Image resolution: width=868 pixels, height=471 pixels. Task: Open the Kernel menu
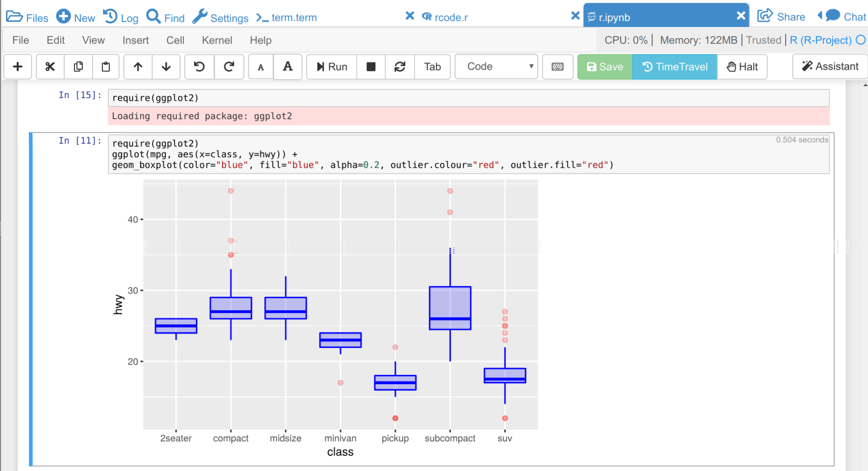tap(217, 40)
